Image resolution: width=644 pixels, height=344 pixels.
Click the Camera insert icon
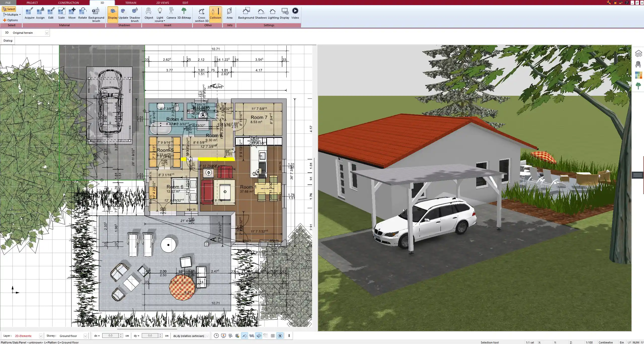[x=171, y=13]
